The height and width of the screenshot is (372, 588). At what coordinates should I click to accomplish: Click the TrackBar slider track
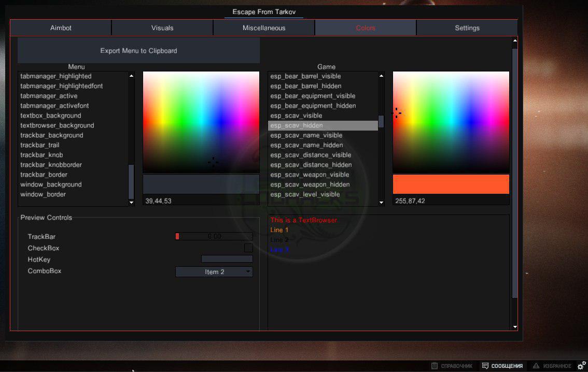pyautogui.click(x=214, y=236)
